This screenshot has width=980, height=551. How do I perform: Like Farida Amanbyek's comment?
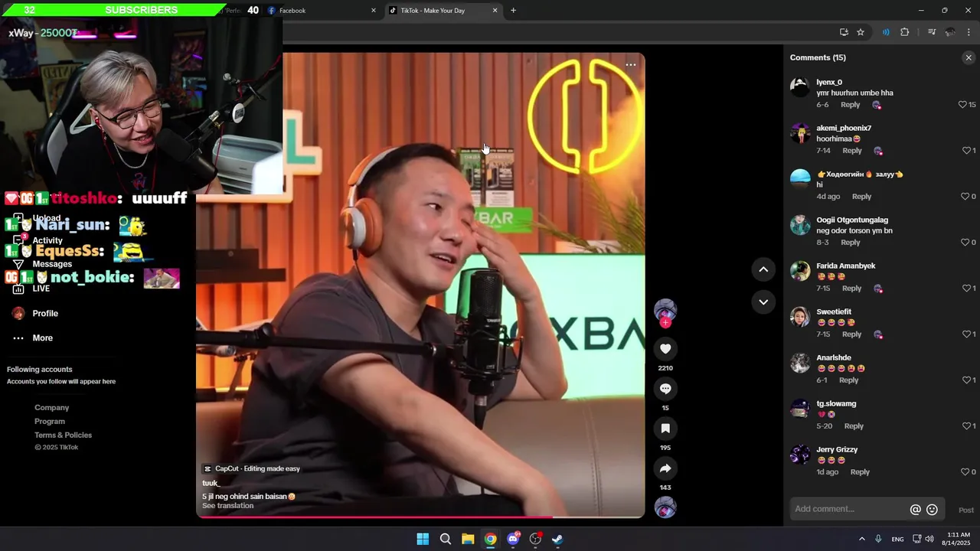(966, 289)
